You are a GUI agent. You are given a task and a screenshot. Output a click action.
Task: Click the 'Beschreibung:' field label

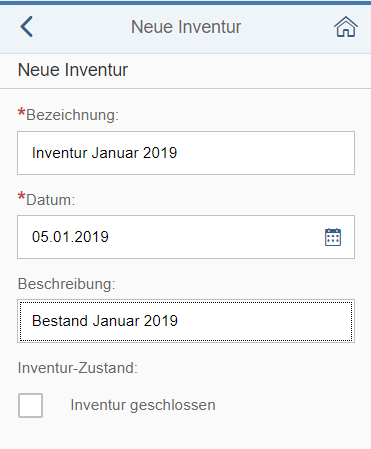pos(66,284)
